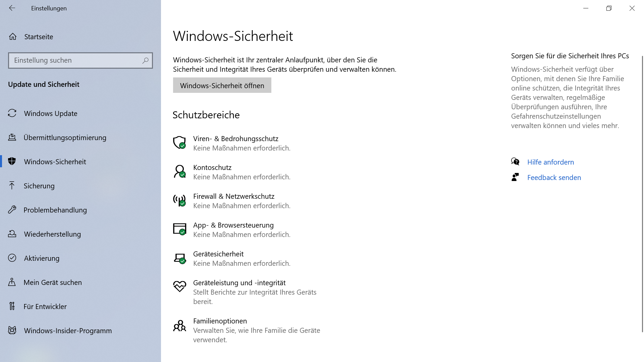Click the Mein Gerät suchen icon
This screenshot has width=644, height=362.
coord(12,282)
